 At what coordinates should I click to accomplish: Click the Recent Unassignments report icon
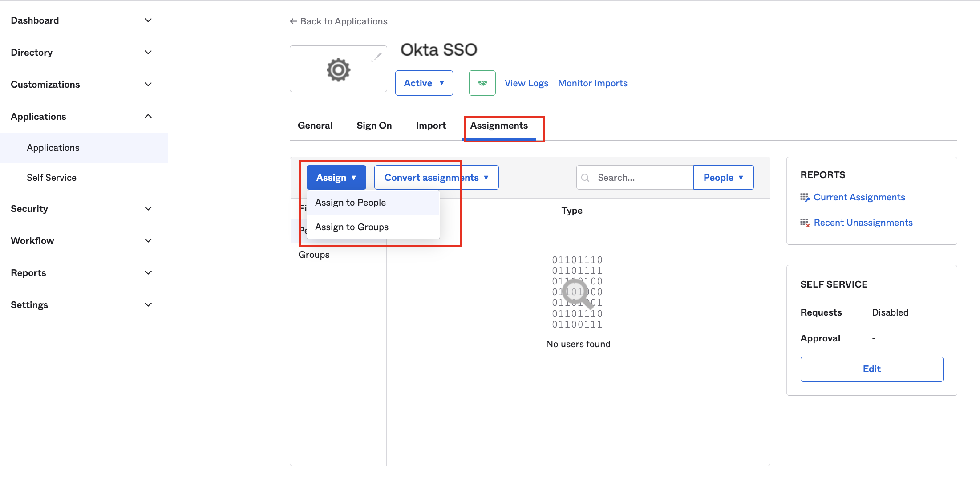(x=805, y=223)
